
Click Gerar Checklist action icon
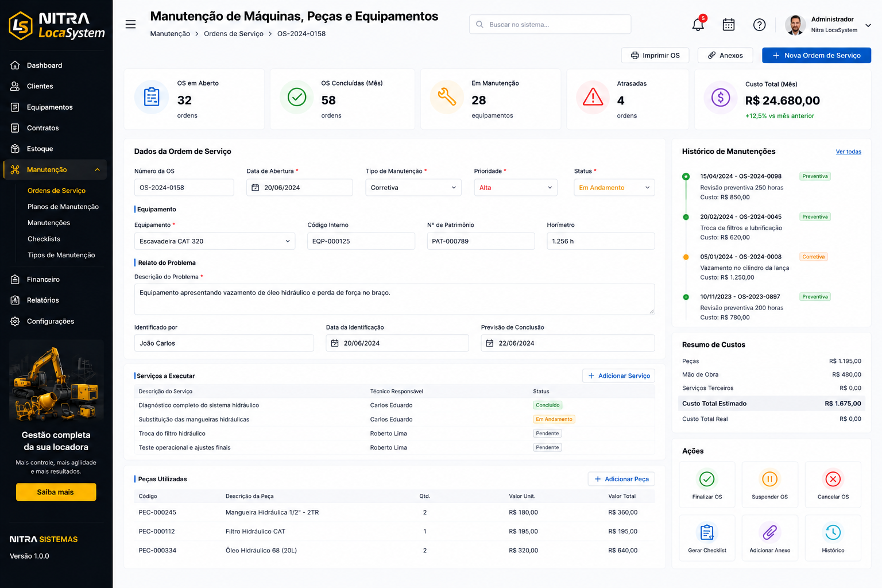tap(707, 532)
